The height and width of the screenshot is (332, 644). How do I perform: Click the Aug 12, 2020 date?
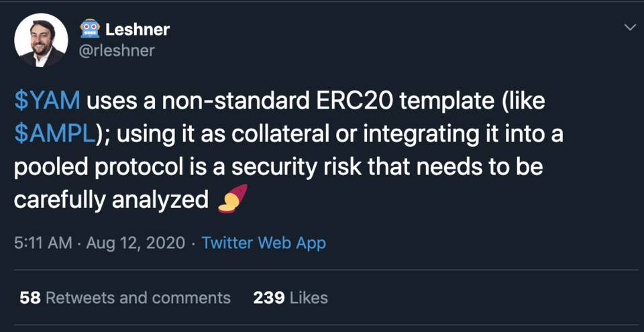point(135,243)
